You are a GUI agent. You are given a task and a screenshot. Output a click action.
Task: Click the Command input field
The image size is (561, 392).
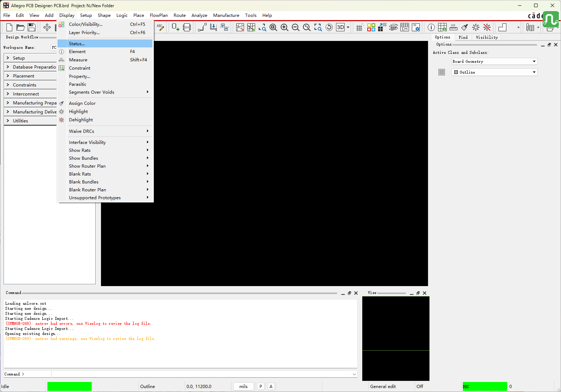pyautogui.click(x=204, y=374)
